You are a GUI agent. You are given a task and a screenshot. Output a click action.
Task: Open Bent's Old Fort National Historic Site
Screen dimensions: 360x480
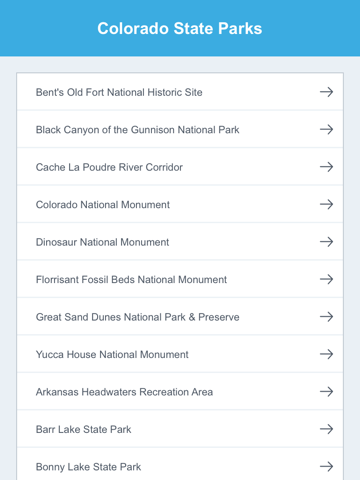coord(180,92)
